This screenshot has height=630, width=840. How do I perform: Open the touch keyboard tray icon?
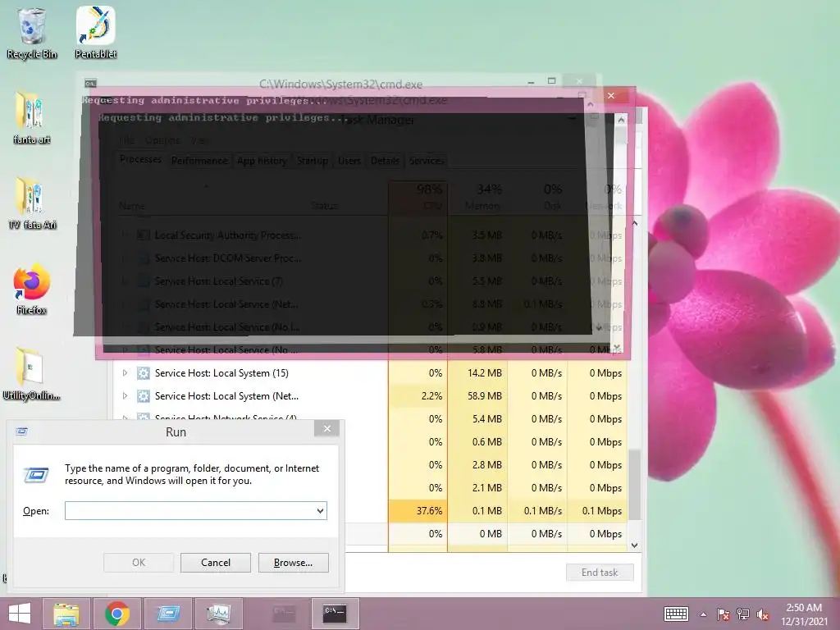click(676, 614)
